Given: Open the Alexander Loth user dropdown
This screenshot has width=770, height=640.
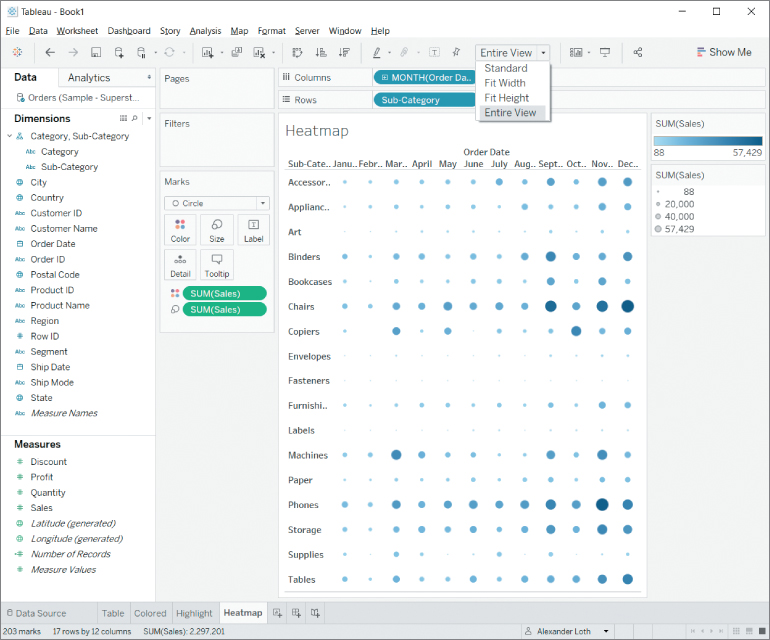Looking at the screenshot, I should tap(606, 631).
